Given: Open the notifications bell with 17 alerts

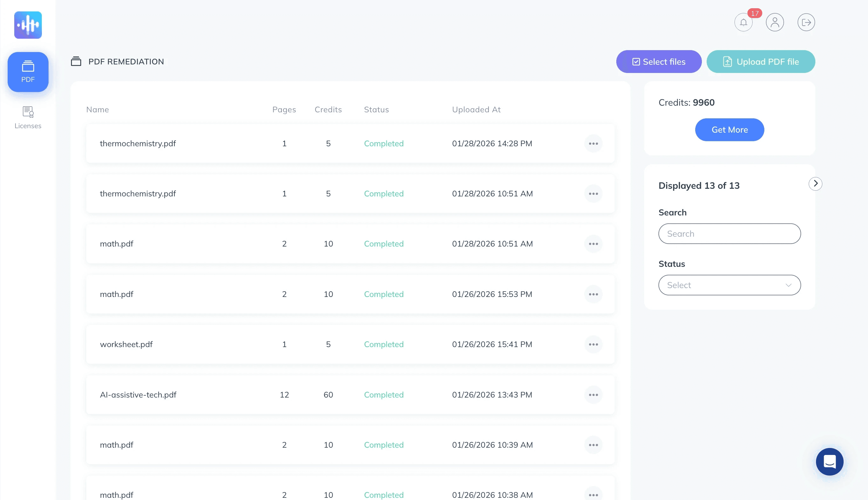Looking at the screenshot, I should click(743, 22).
